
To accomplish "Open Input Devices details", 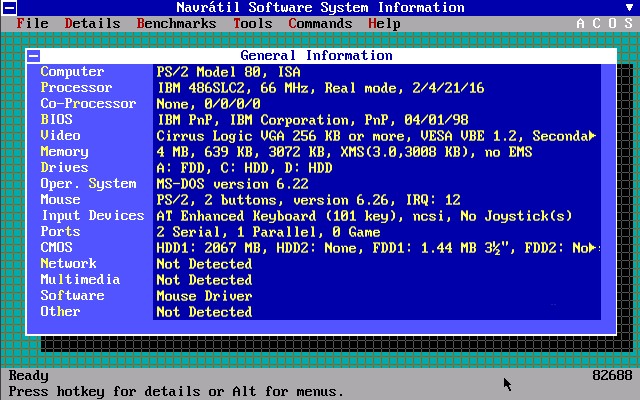I will (x=92, y=216).
